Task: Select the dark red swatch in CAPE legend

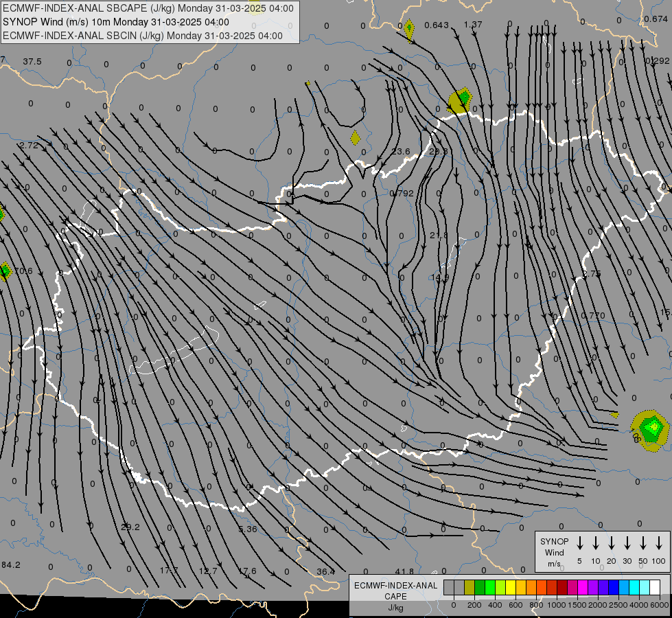Action: pyautogui.click(x=562, y=588)
